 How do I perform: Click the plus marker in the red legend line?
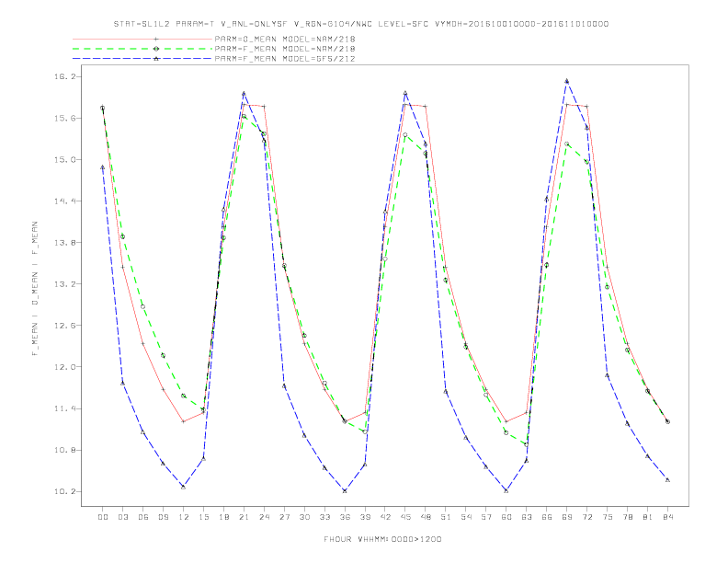pyautogui.click(x=156, y=39)
